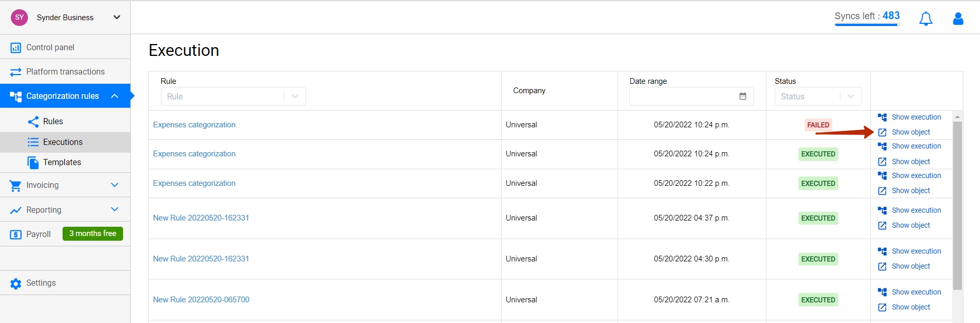
Task: Expand the Reporting menu section
Action: (x=115, y=209)
